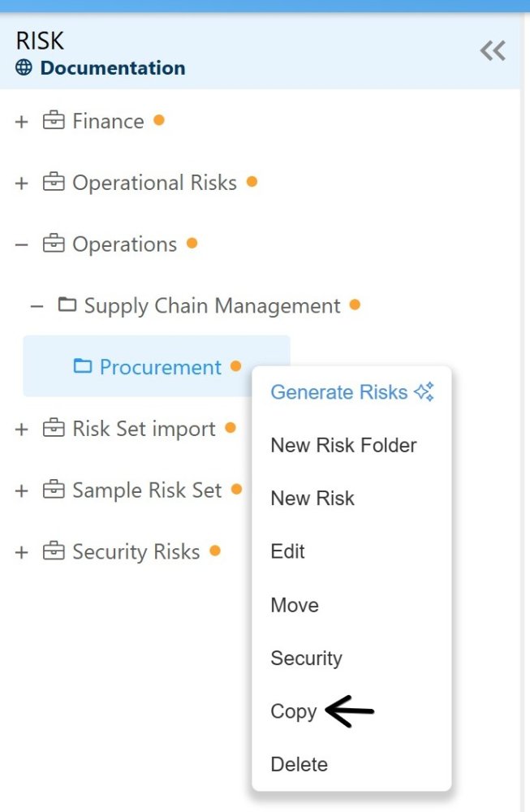The image size is (530, 812).
Task: Collapse the sidebar with double chevron icon
Action: [x=492, y=50]
